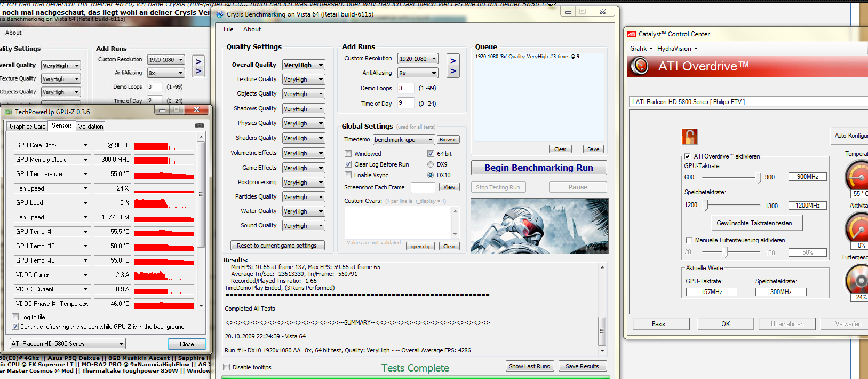The image size is (868, 379).
Task: Open the Grafik menu in Catalyst
Action: (x=641, y=49)
